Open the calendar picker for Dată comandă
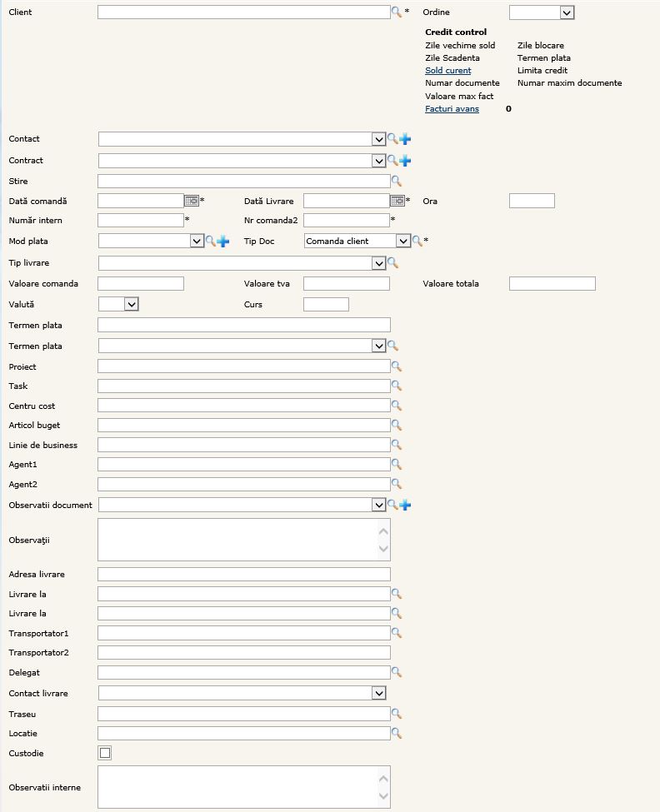 (192, 201)
